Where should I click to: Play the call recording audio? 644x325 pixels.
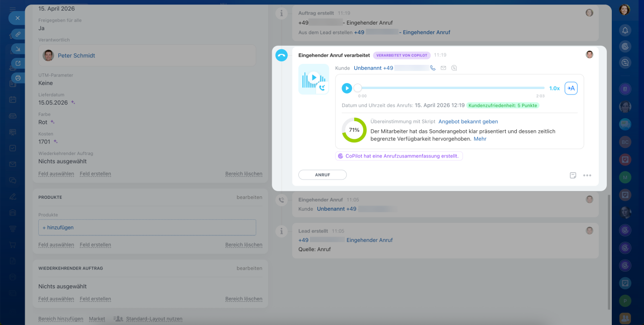347,88
